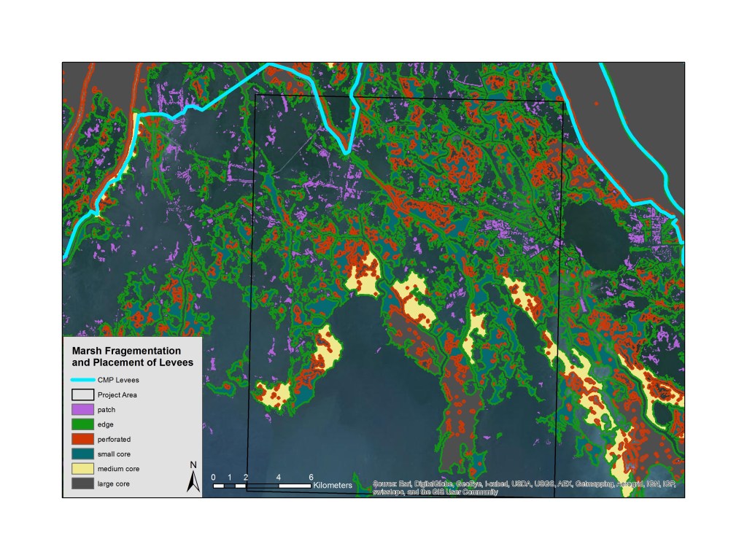Pick the teal small core swatch
Image resolution: width=747 pixels, height=560 pixels.
[82, 454]
